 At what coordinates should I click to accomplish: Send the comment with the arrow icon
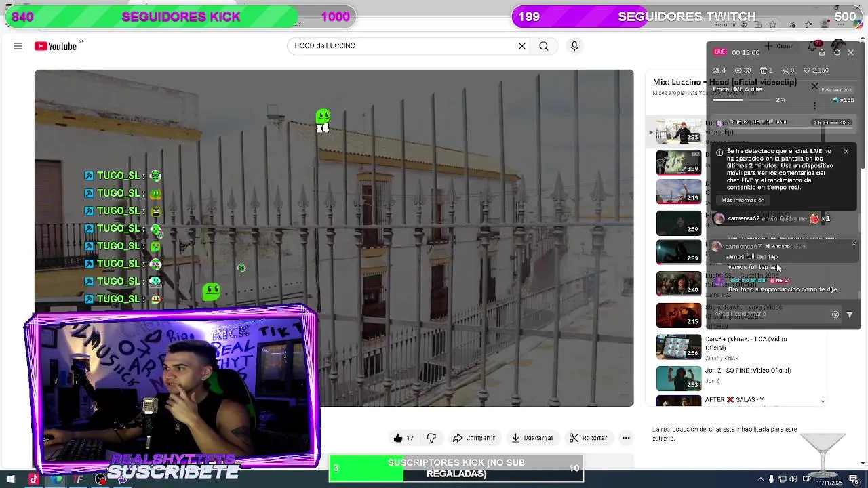tap(850, 314)
